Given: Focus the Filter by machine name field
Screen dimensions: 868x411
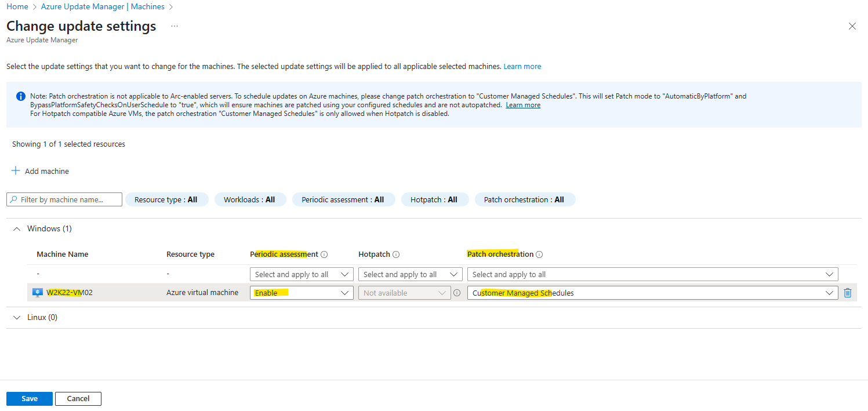Looking at the screenshot, I should 64,199.
